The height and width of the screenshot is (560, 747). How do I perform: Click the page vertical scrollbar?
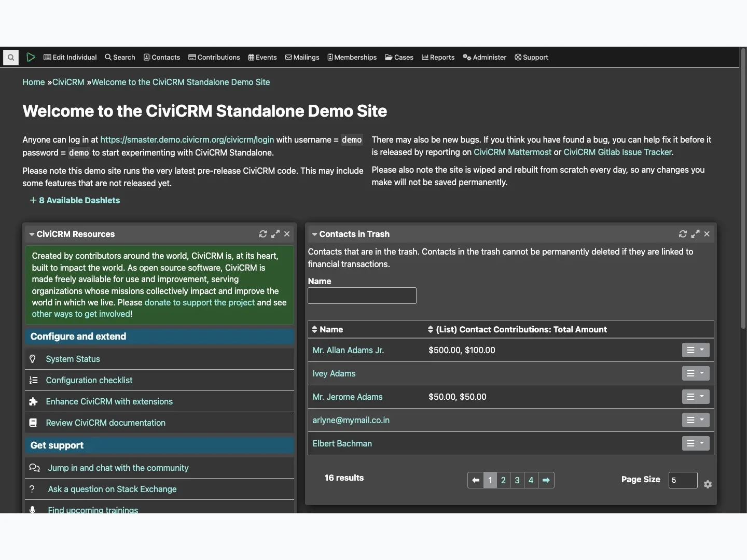tap(743, 189)
